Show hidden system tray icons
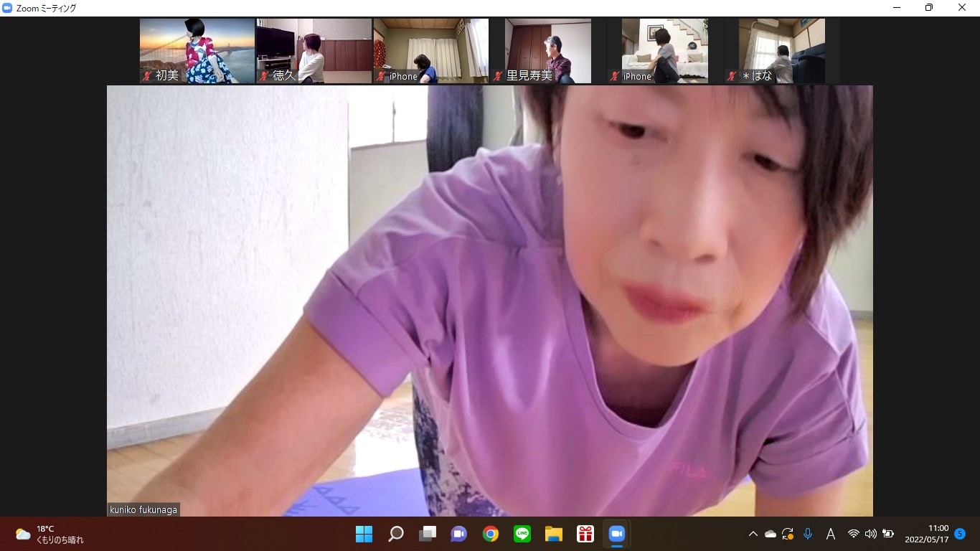 tap(753, 534)
